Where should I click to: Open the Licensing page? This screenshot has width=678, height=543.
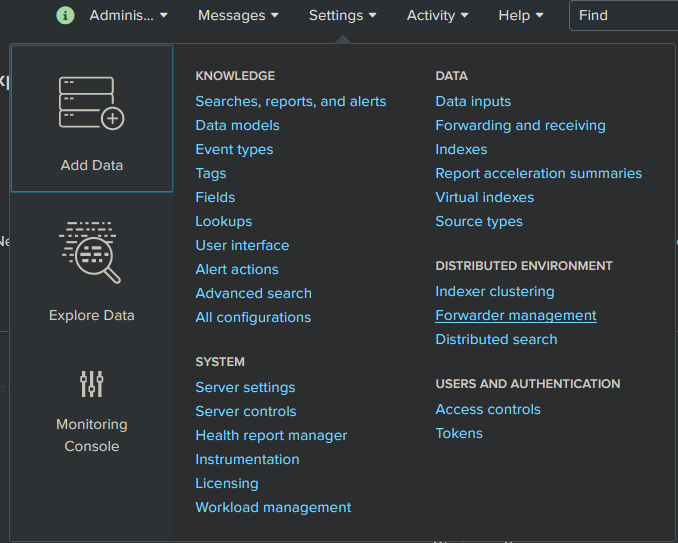227,483
